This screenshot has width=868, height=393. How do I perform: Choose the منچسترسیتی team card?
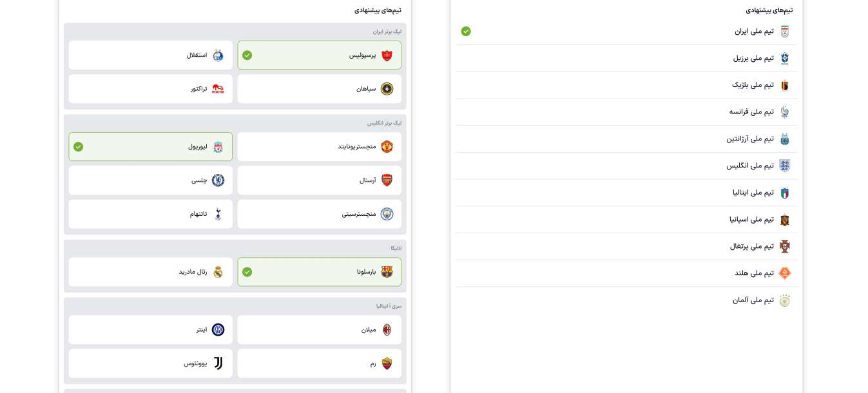319,214
